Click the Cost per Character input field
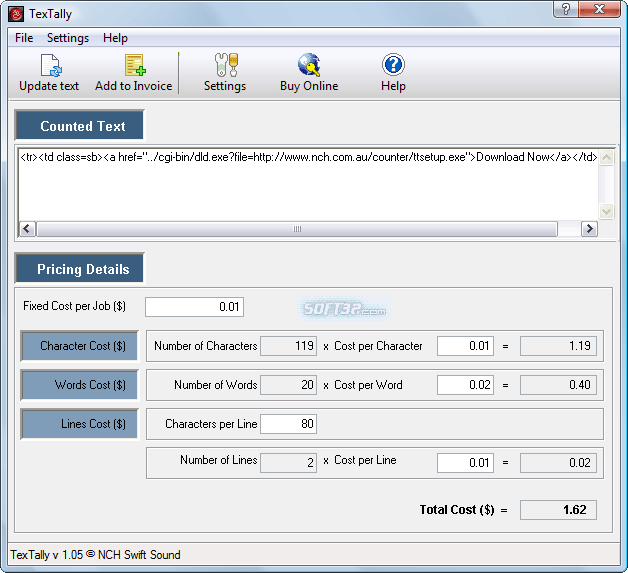 coord(465,346)
